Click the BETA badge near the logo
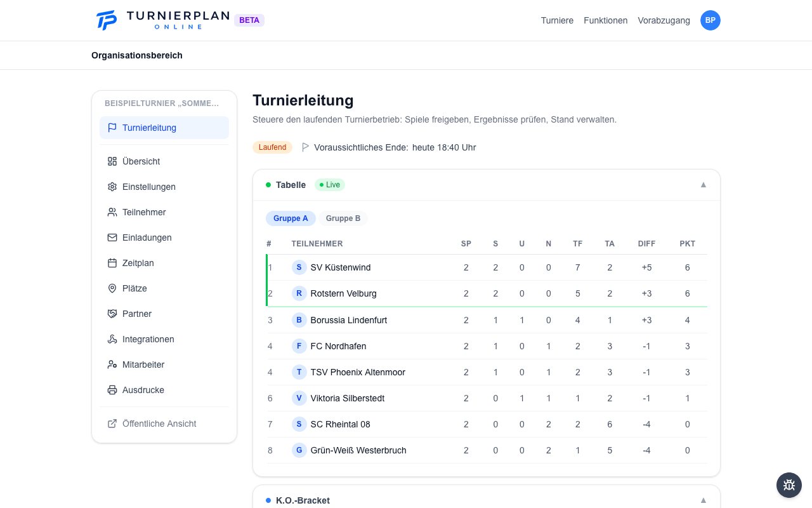The height and width of the screenshot is (508, 812). [x=249, y=20]
